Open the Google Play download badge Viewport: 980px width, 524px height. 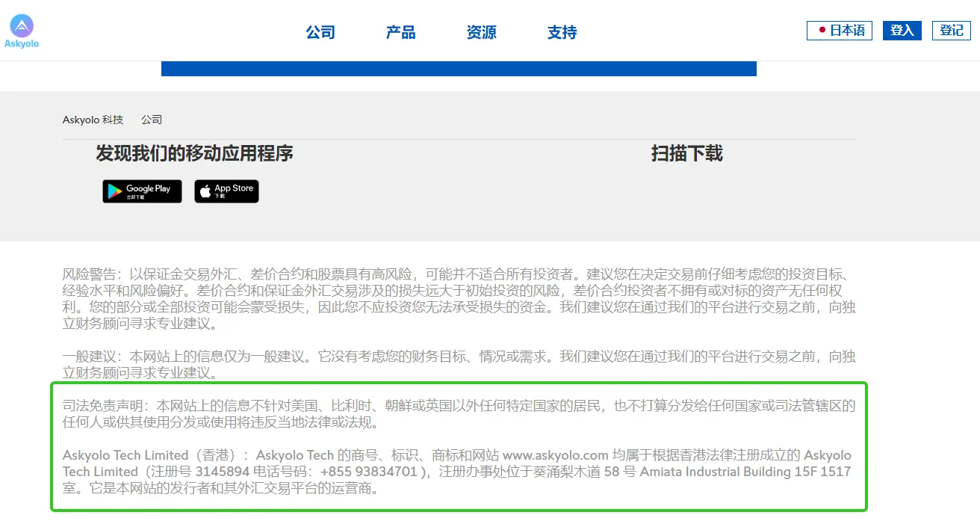(x=142, y=191)
